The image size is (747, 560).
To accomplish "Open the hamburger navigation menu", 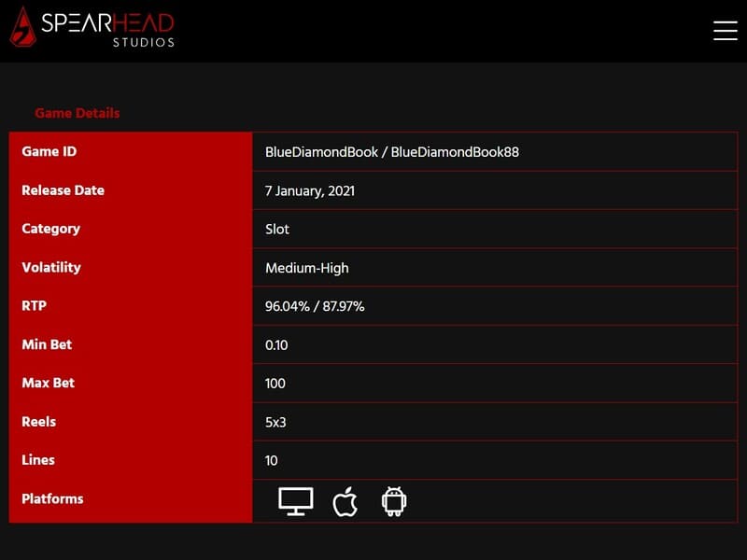I will tap(726, 31).
